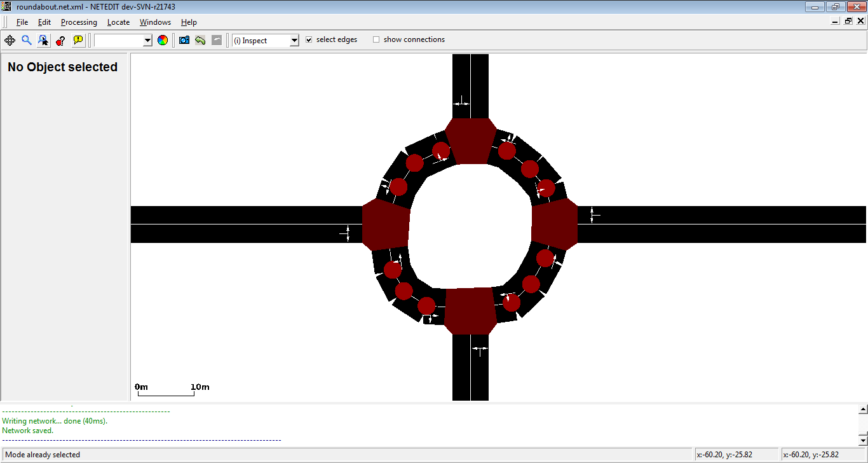This screenshot has width=868, height=463.
Task: Expand the empty coloring scheme dropdown
Action: tap(147, 41)
